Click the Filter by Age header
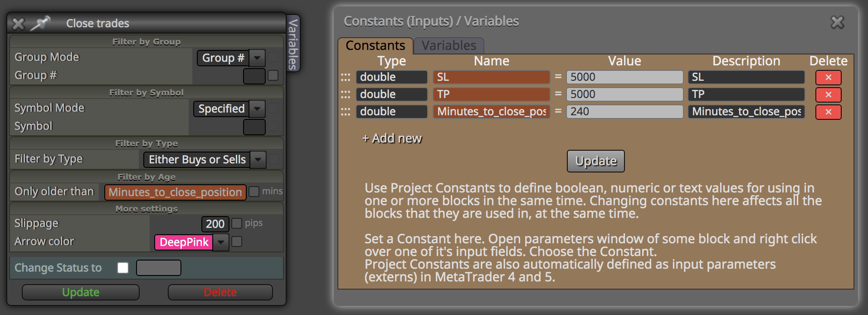868x315 pixels. click(x=146, y=177)
